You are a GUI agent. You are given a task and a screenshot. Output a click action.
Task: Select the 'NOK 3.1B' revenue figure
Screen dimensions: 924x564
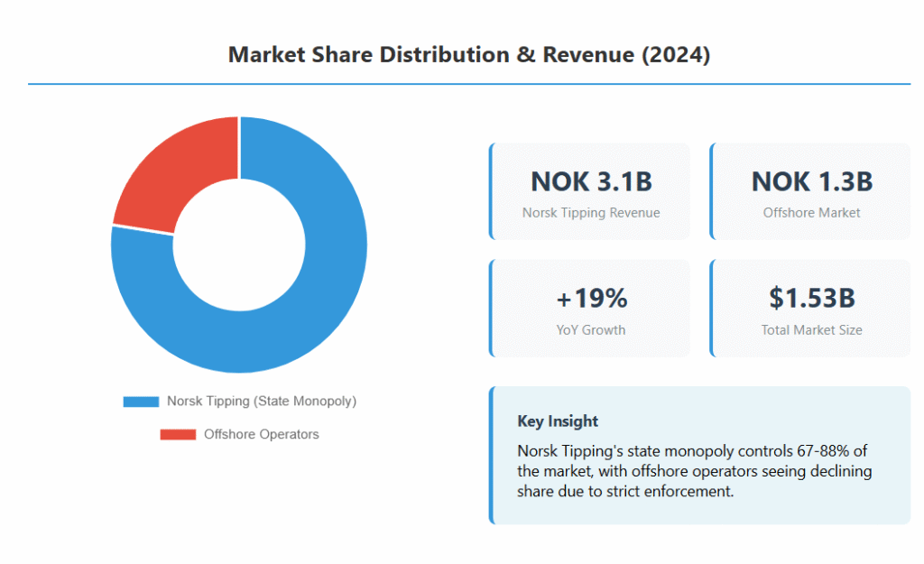[x=591, y=181]
